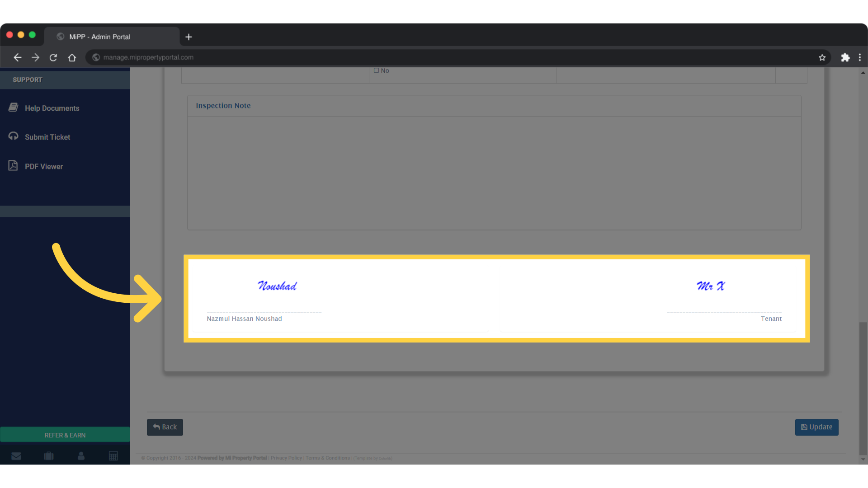Open the browser three-dot menu
The width and height of the screenshot is (868, 488).
point(860,57)
